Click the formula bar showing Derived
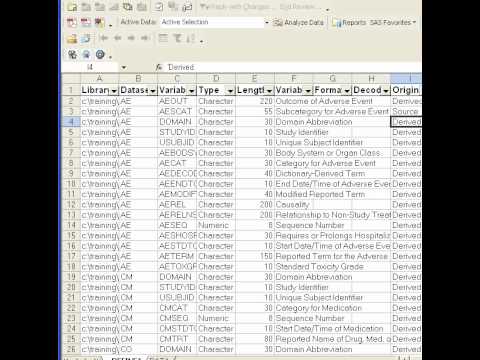The height and width of the screenshot is (360, 480). tap(293, 67)
